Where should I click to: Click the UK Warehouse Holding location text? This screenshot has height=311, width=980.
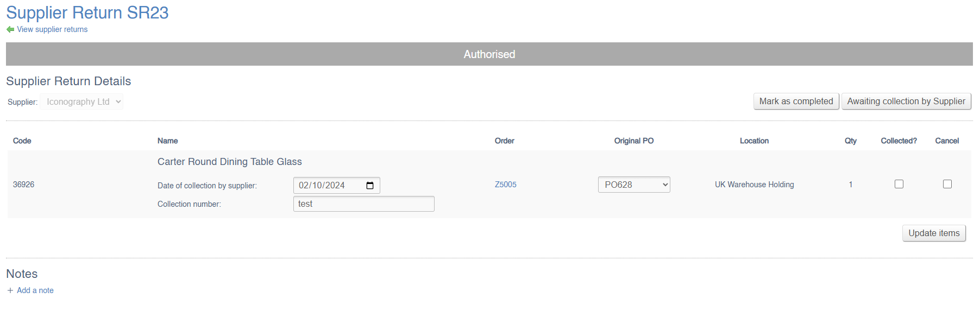click(x=754, y=185)
